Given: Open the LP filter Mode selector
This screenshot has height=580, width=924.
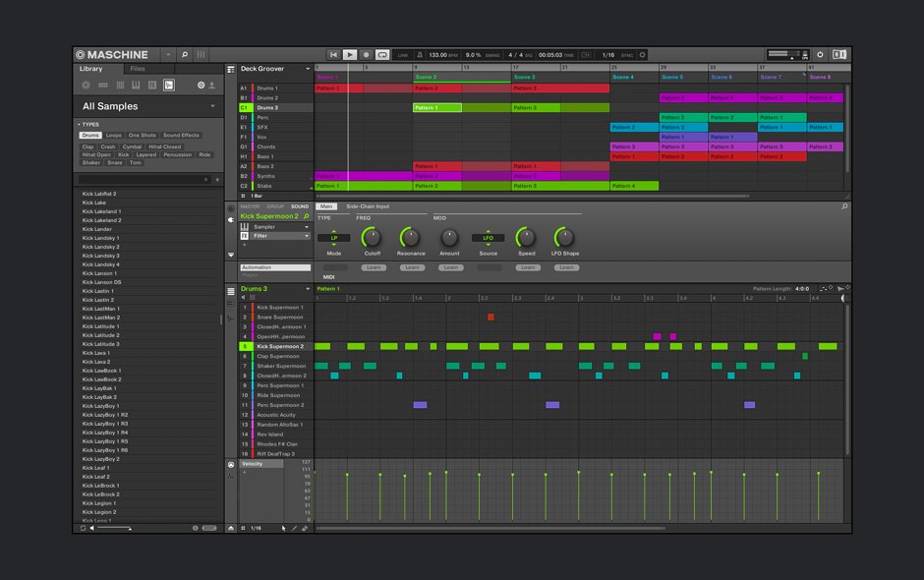Looking at the screenshot, I should pos(333,238).
